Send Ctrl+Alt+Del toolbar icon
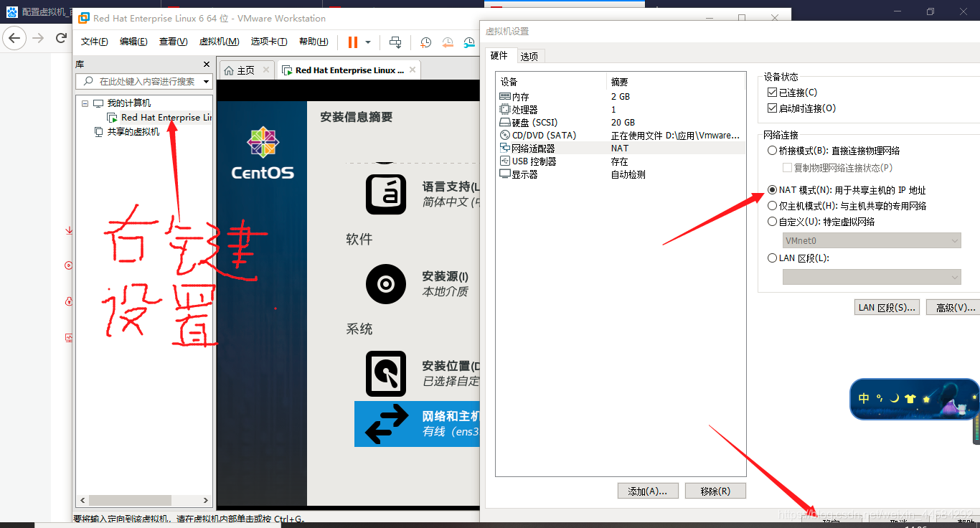This screenshot has width=980, height=528. (395, 42)
